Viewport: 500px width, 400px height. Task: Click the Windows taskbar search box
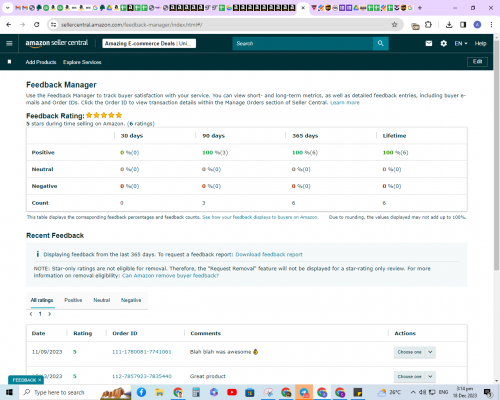coord(75,392)
